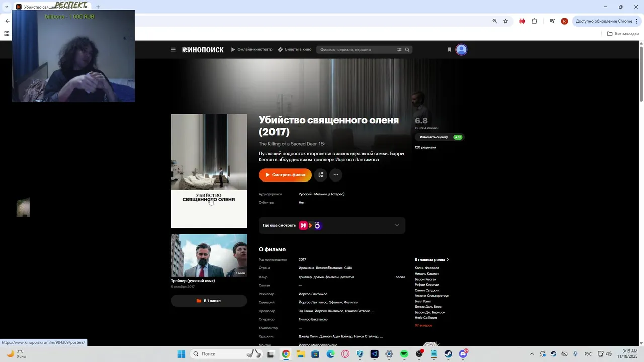
Task: Open Kinopoisk bookmarks flag icon
Action: 449,50
